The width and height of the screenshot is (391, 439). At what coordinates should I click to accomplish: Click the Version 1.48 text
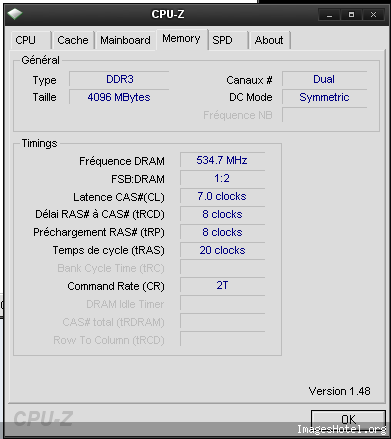point(339,391)
